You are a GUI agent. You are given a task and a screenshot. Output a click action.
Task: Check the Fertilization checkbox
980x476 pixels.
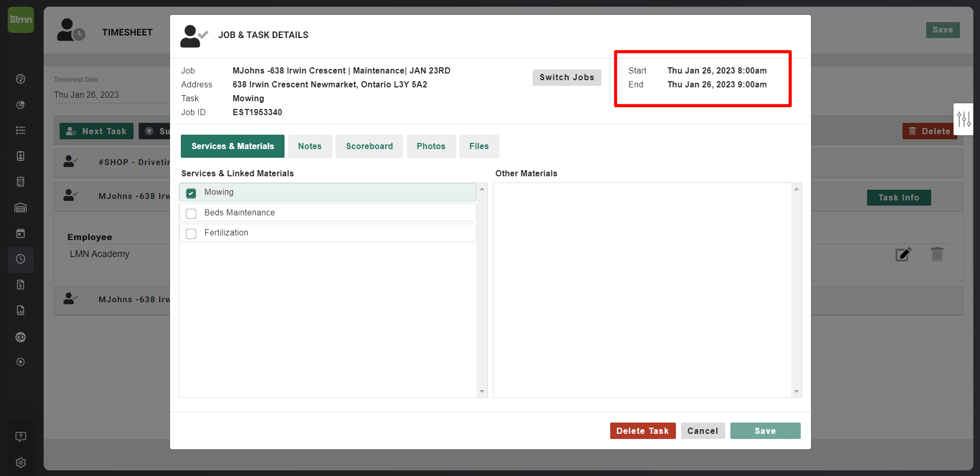(191, 233)
